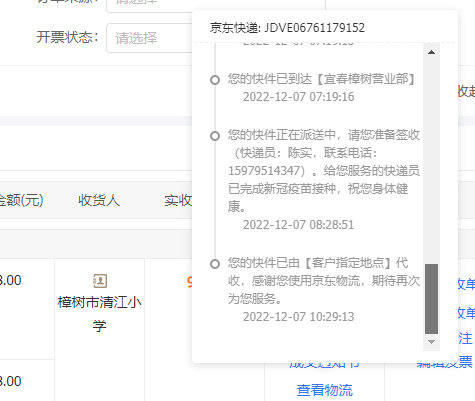
Task: Click the scrollbar down arrow in logistics popup
Action: point(431,342)
